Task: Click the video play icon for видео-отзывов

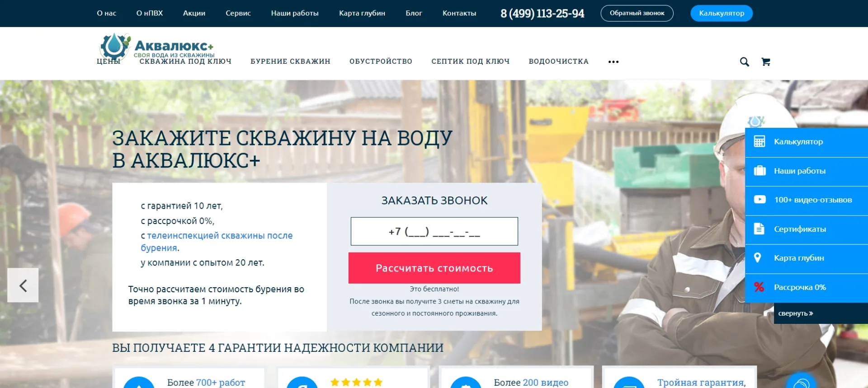Action: (759, 200)
